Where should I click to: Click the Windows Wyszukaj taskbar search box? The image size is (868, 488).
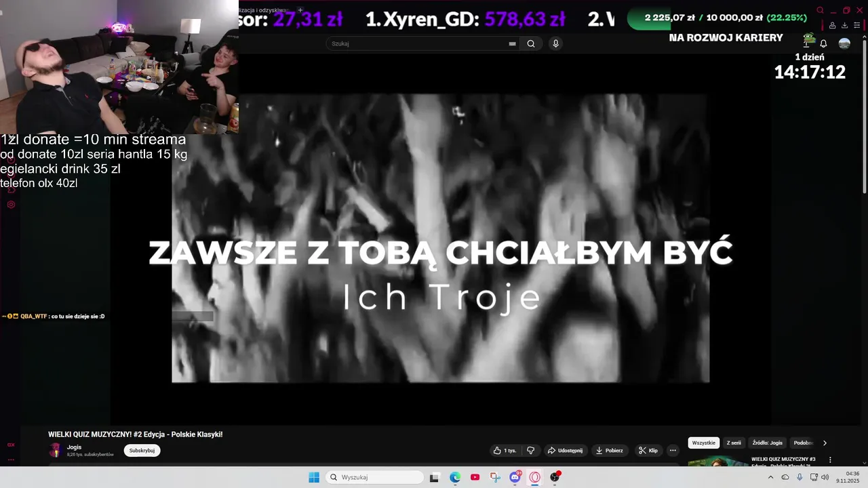[x=374, y=477]
